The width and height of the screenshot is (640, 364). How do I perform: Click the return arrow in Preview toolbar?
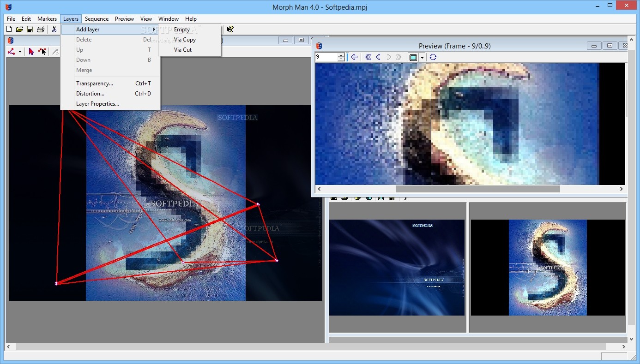click(x=354, y=57)
